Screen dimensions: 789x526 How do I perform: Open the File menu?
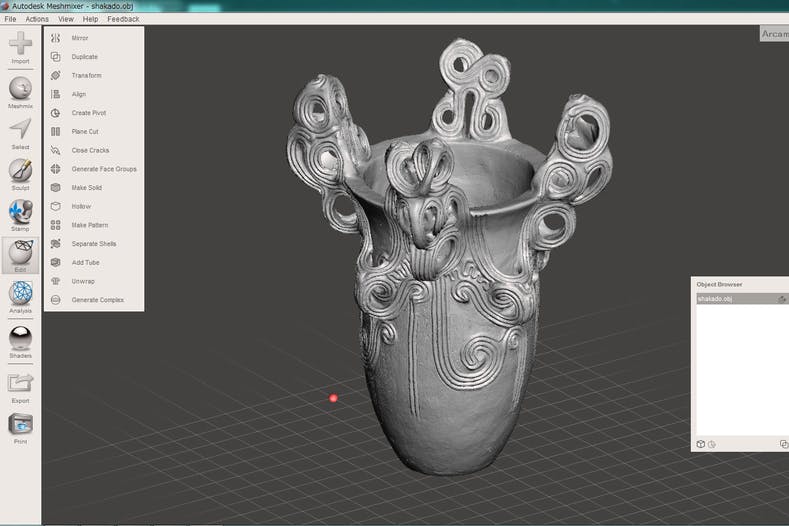pos(8,19)
